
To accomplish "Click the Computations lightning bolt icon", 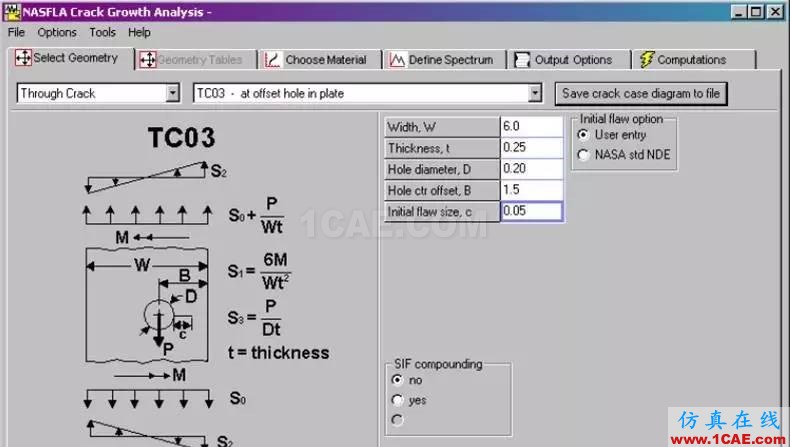I will click(x=647, y=59).
